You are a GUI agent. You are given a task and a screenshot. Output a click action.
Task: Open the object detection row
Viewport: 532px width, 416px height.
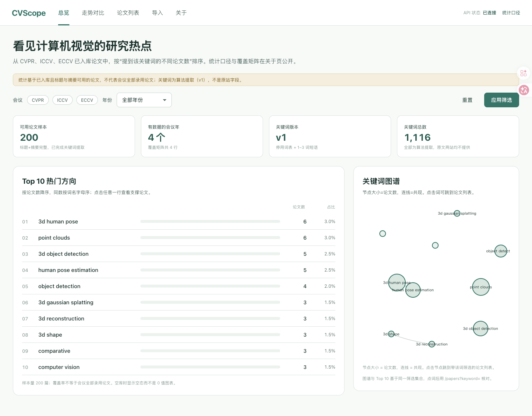click(179, 286)
